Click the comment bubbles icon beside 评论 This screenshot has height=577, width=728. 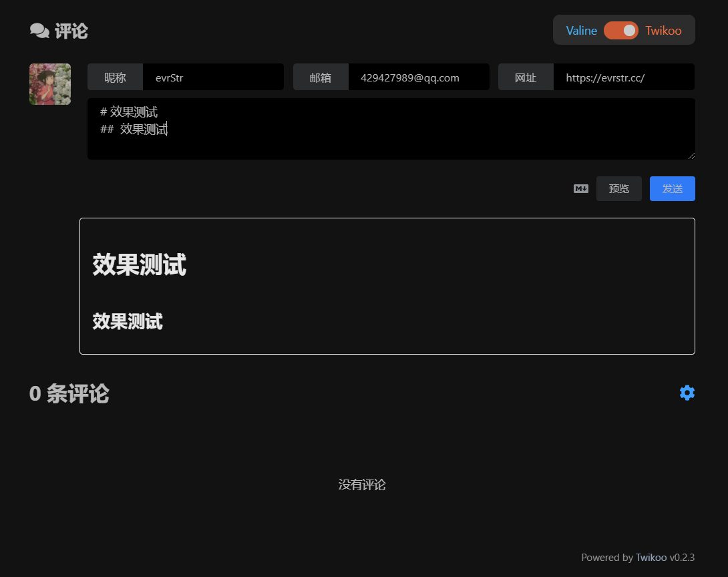[39, 31]
